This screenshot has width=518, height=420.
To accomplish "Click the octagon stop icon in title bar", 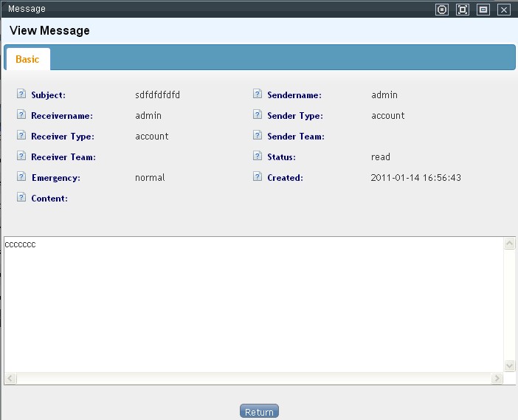I will click(x=442, y=10).
